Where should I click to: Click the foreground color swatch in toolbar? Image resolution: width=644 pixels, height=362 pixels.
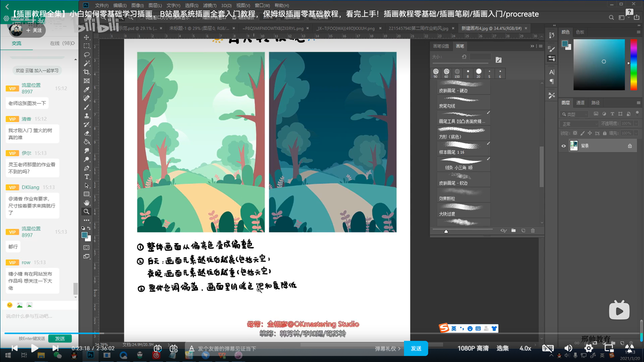click(85, 235)
